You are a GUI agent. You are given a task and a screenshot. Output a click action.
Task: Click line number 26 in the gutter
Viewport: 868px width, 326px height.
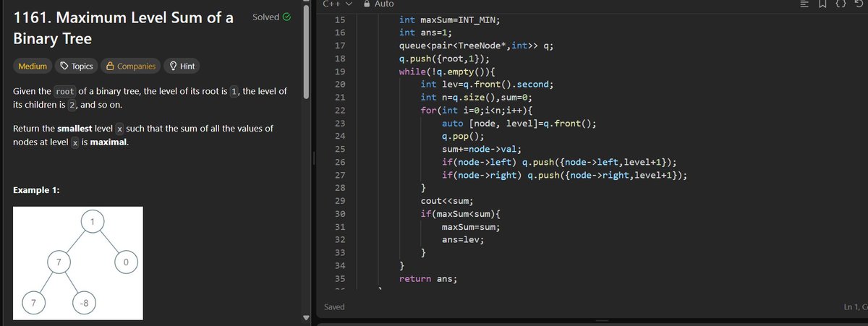pyautogui.click(x=341, y=163)
